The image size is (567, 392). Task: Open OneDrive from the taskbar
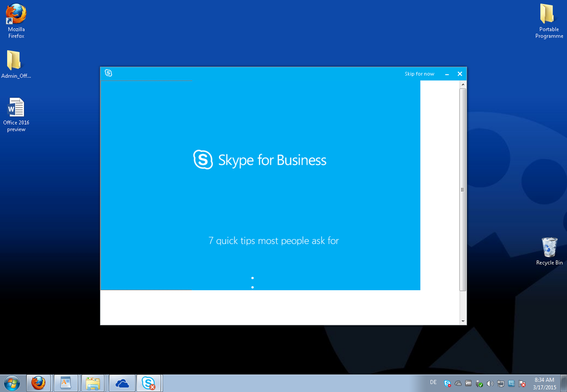[x=122, y=383]
